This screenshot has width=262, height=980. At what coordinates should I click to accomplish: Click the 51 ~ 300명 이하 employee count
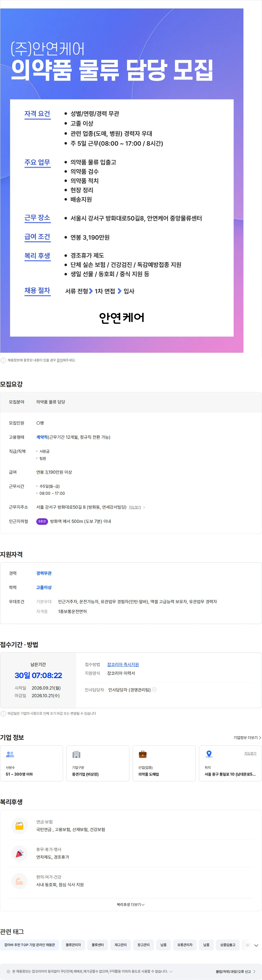tap(19, 774)
